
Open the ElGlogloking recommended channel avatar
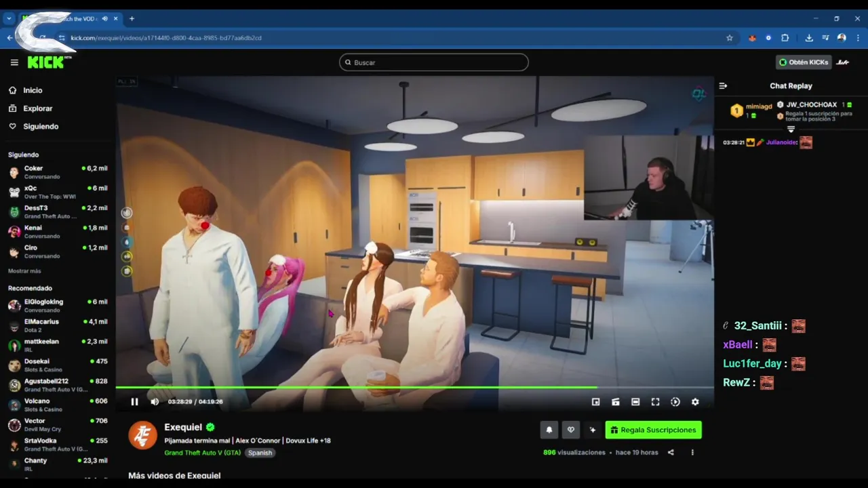(x=14, y=306)
